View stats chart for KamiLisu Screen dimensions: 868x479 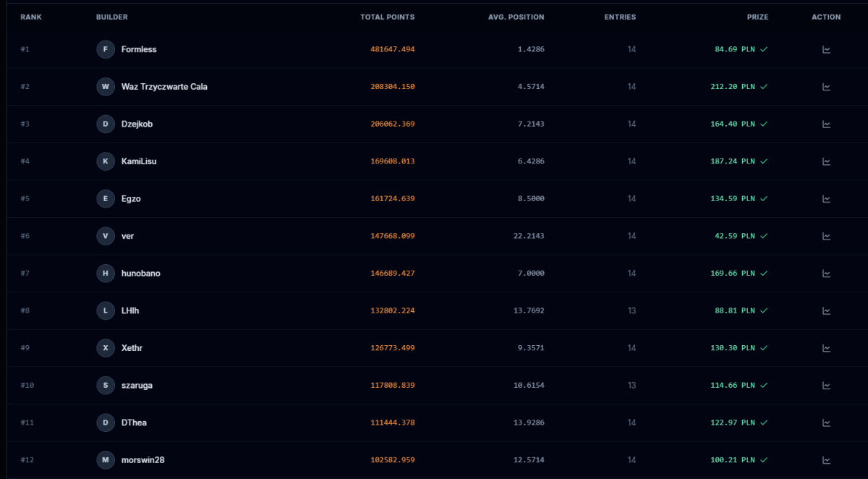826,161
